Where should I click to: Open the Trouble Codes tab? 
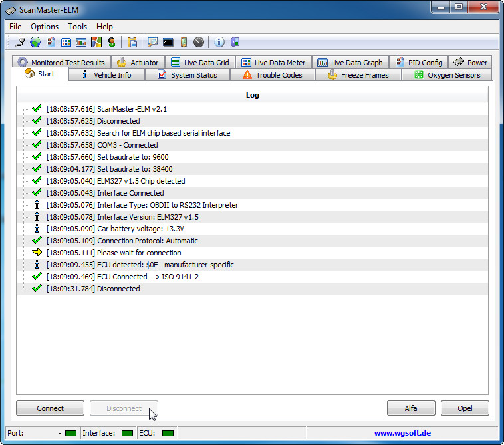click(x=273, y=75)
